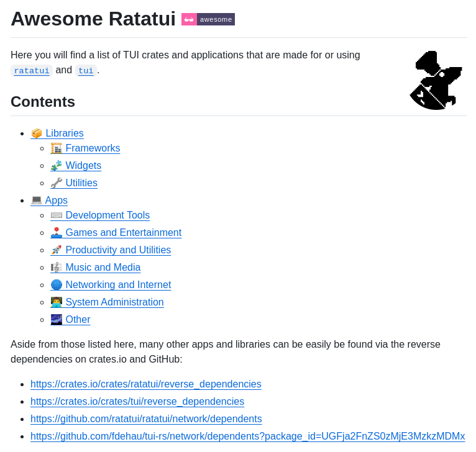The width and height of the screenshot is (476, 452).
Task: Go to the Frameworks section
Action: pos(93,148)
